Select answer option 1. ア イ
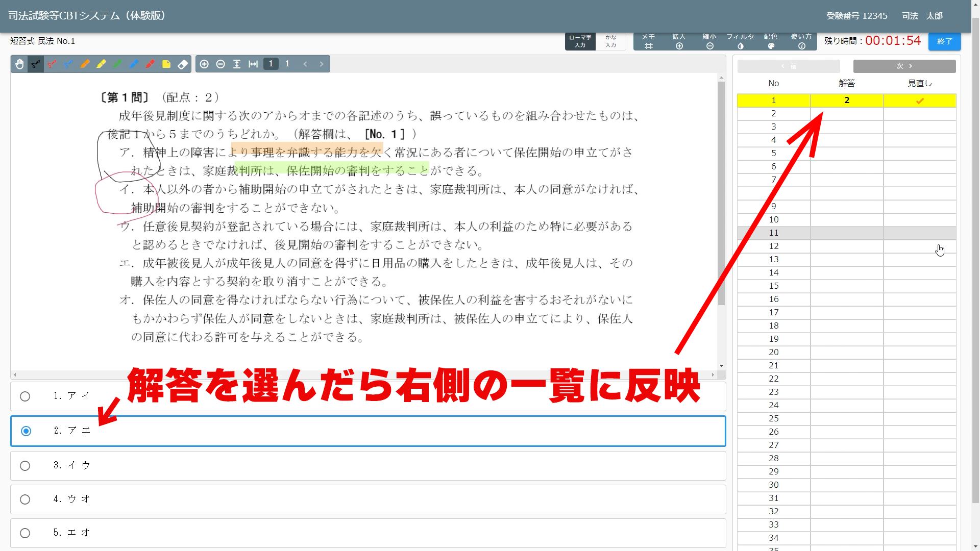 tap(25, 396)
